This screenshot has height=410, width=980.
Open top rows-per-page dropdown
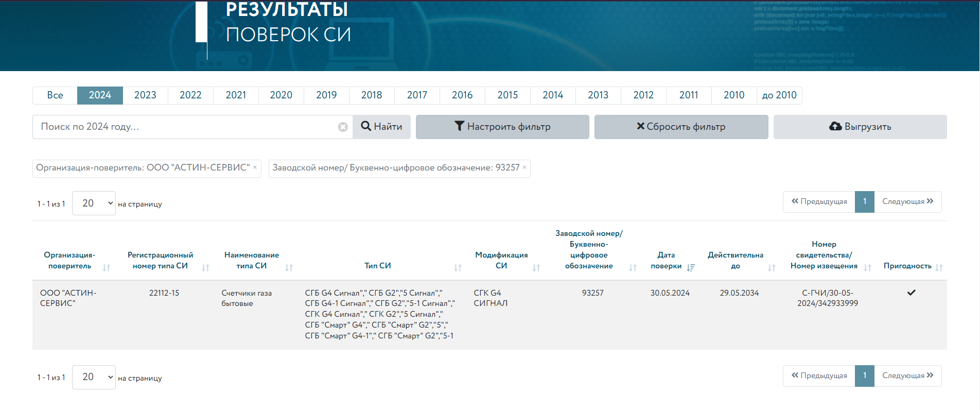pos(94,203)
